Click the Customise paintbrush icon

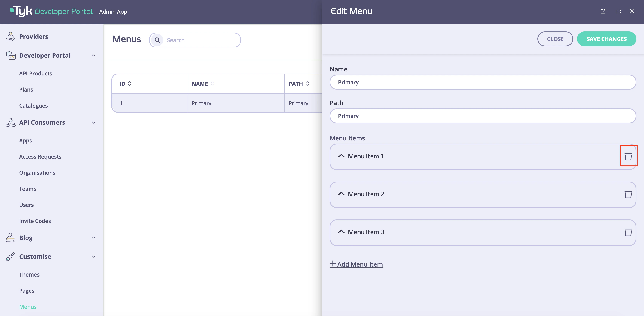click(10, 256)
